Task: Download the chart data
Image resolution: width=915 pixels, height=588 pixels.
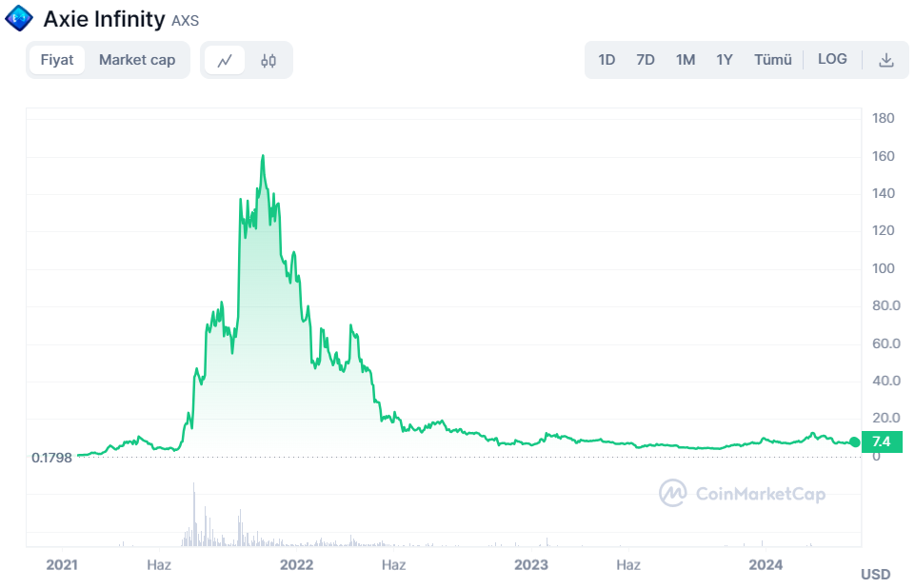Action: point(885,60)
